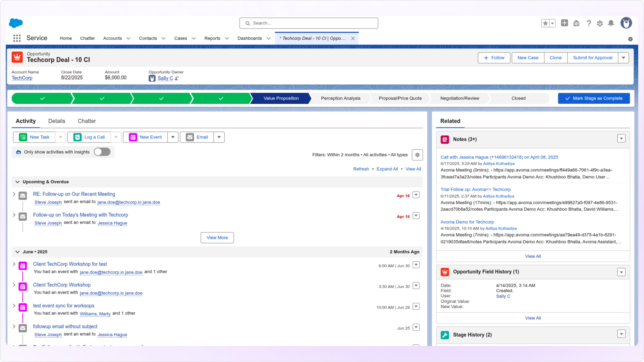644x362 pixels.
Task: Collapse the June 2025 section
Action: tap(17, 252)
